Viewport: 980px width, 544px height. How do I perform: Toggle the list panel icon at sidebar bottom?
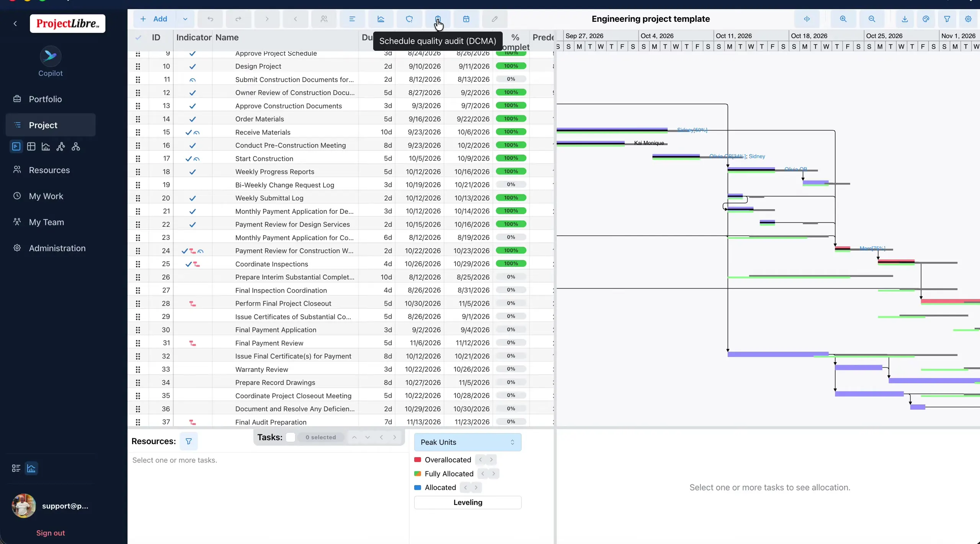coord(16,468)
